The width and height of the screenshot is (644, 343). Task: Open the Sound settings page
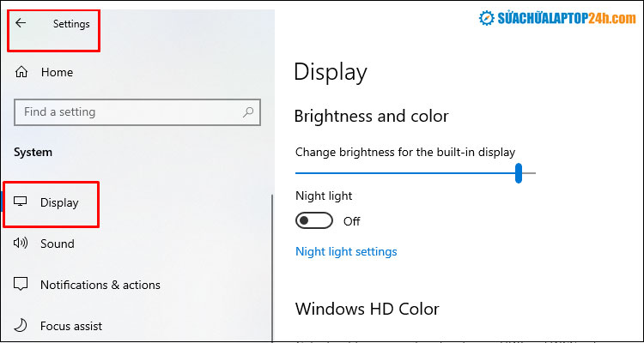pos(58,244)
